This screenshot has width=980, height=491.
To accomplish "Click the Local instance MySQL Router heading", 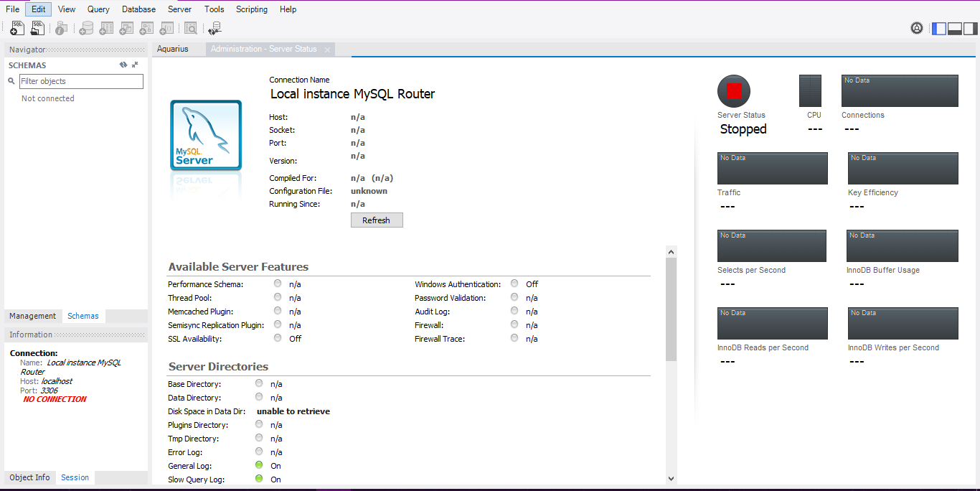I will (352, 94).
